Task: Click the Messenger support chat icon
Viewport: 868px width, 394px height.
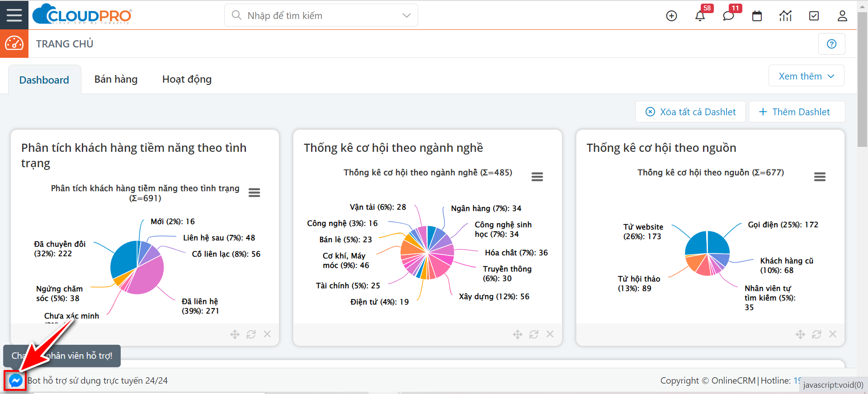Action: (15, 380)
